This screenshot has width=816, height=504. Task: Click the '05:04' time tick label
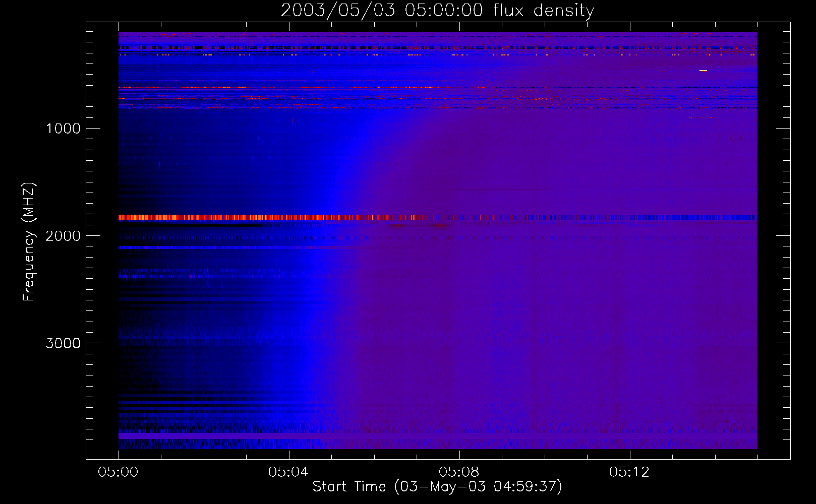[x=288, y=472]
